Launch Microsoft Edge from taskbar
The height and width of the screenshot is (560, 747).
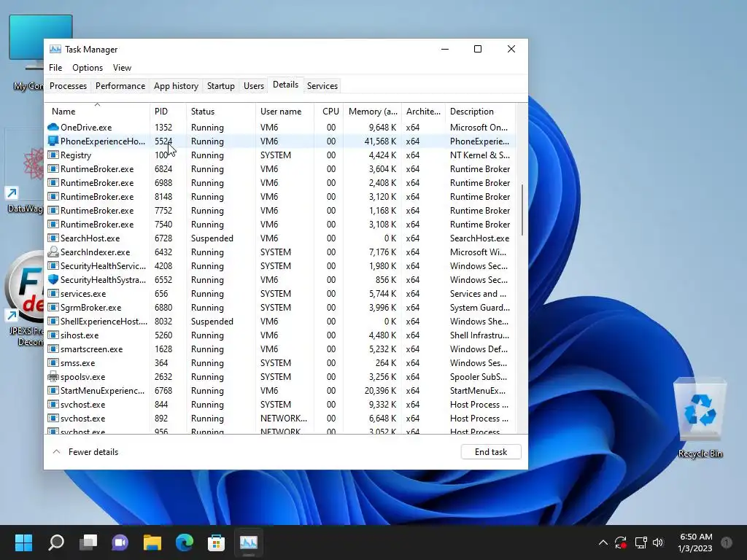[x=184, y=542]
